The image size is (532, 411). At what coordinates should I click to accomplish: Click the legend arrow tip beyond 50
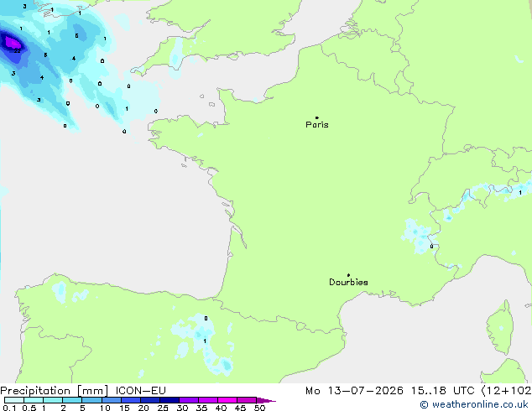(266, 400)
